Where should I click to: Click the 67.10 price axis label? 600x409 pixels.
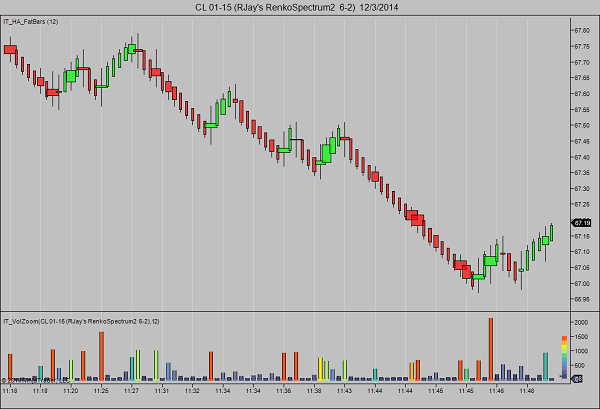(582, 251)
